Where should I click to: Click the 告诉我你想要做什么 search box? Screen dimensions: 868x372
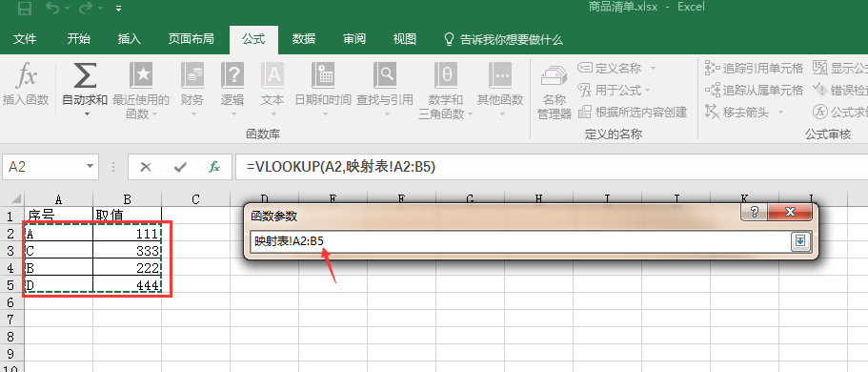coord(504,39)
